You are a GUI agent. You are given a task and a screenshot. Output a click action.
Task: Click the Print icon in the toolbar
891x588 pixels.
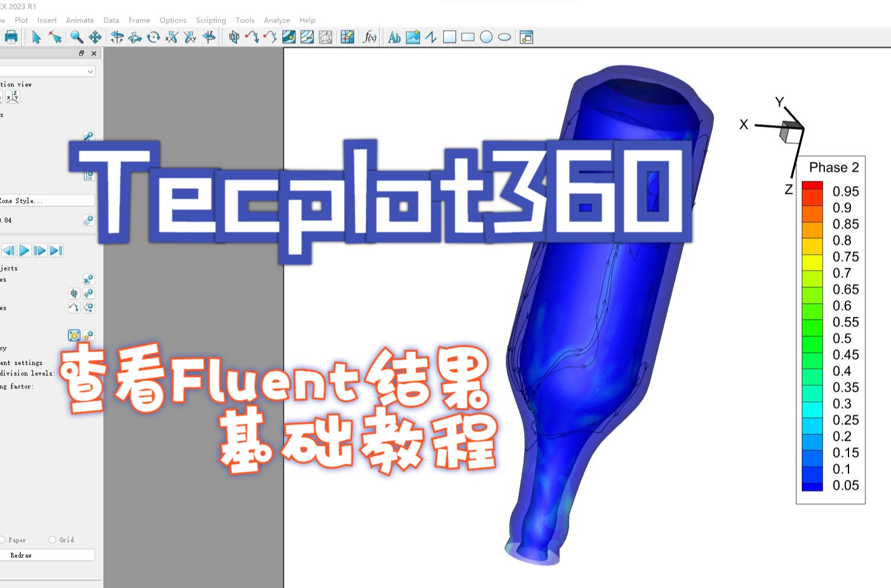(x=11, y=37)
